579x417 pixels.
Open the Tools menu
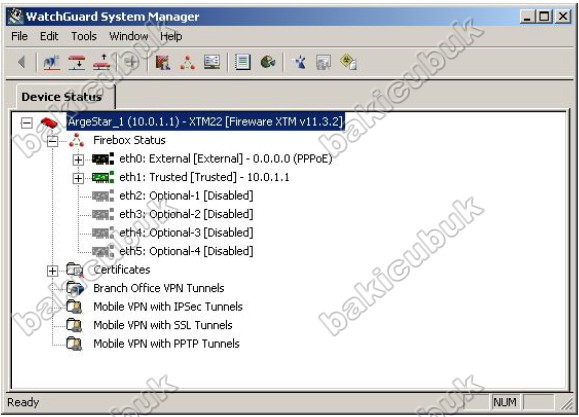84,36
